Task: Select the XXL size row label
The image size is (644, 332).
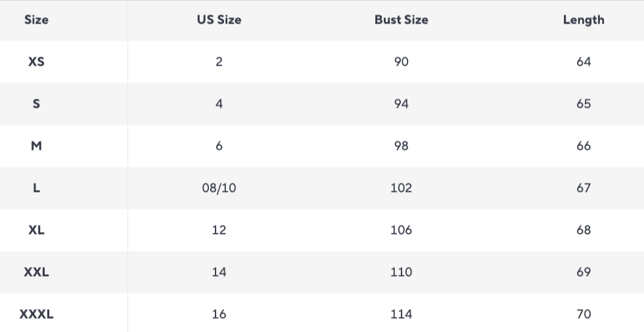Action: [36, 272]
